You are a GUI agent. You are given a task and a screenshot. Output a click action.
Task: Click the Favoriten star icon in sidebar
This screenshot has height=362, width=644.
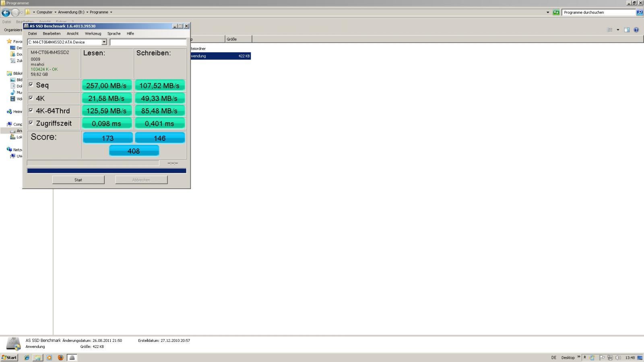9,41
